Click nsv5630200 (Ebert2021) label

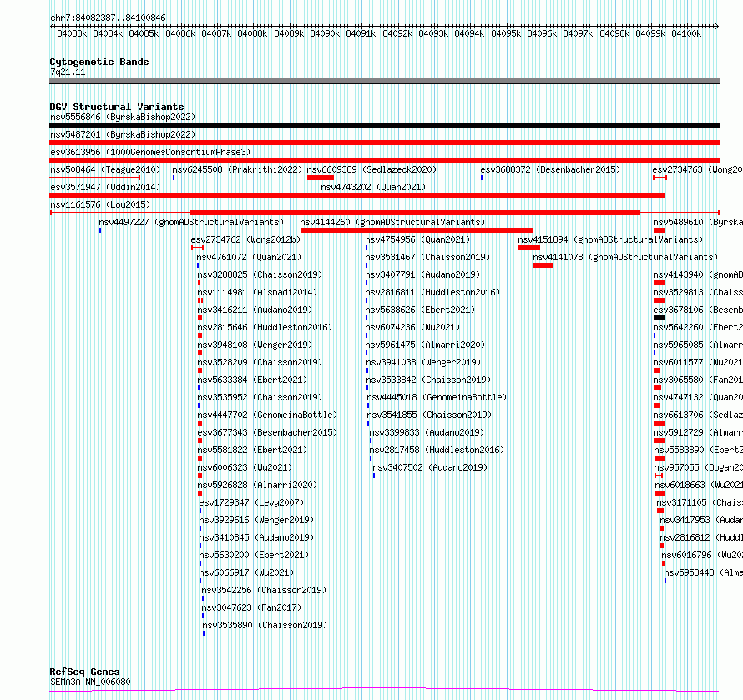coord(254,555)
